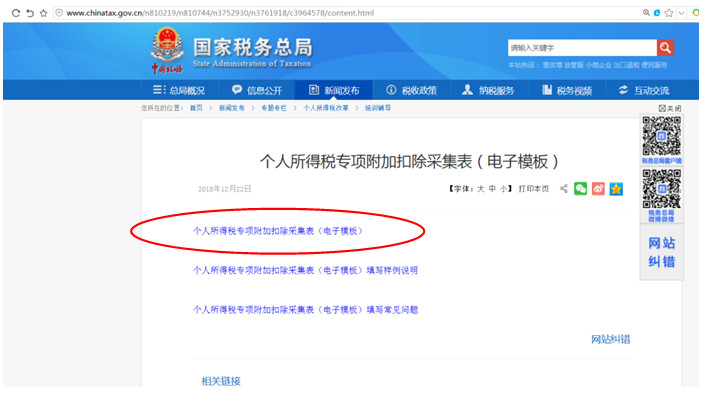Click the list icon beside 总局概况
The width and height of the screenshot is (704, 393).
coord(159,90)
